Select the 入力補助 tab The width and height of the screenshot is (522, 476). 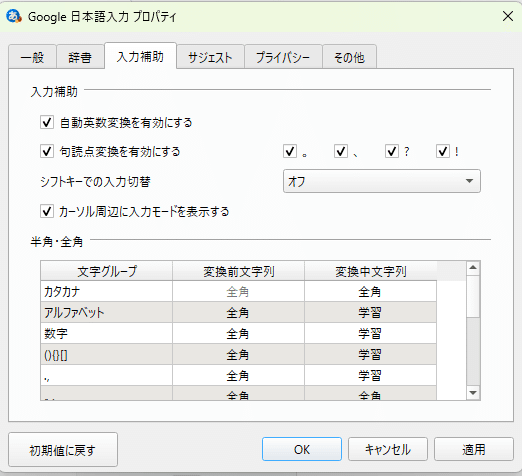click(x=140, y=56)
